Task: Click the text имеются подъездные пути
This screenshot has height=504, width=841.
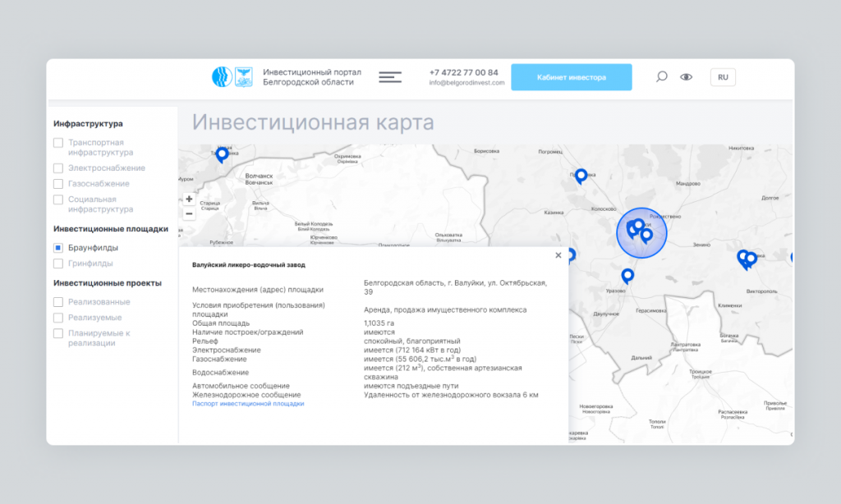Action: 411,386
